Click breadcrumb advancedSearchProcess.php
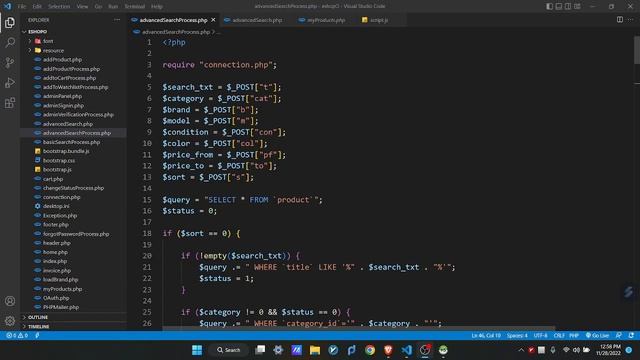The height and width of the screenshot is (360, 640). 176,32
